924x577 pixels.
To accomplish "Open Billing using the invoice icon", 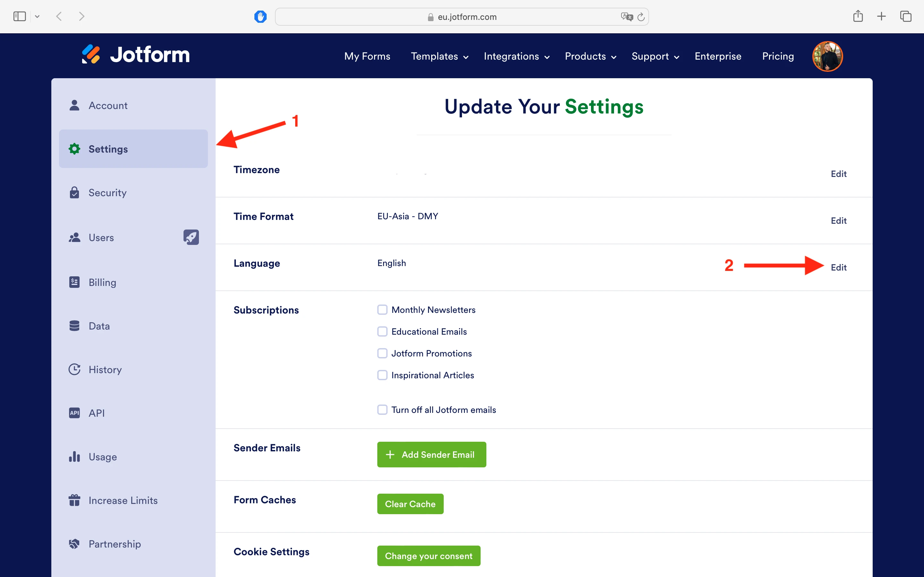I will 74,282.
